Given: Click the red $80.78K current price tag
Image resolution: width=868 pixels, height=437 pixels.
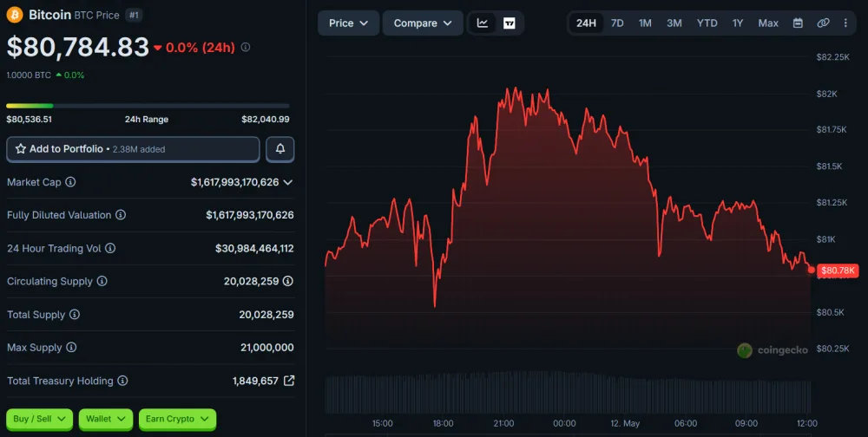Looking at the screenshot, I should click(x=838, y=271).
